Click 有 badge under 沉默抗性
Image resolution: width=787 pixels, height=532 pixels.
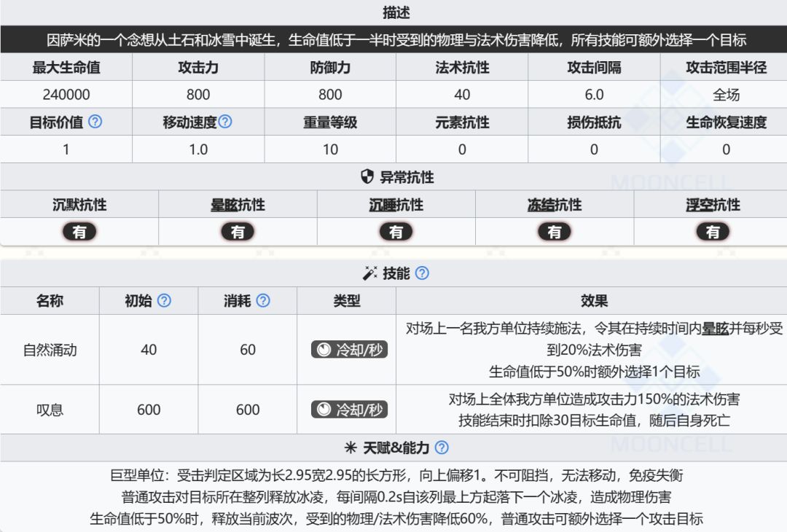(x=79, y=232)
